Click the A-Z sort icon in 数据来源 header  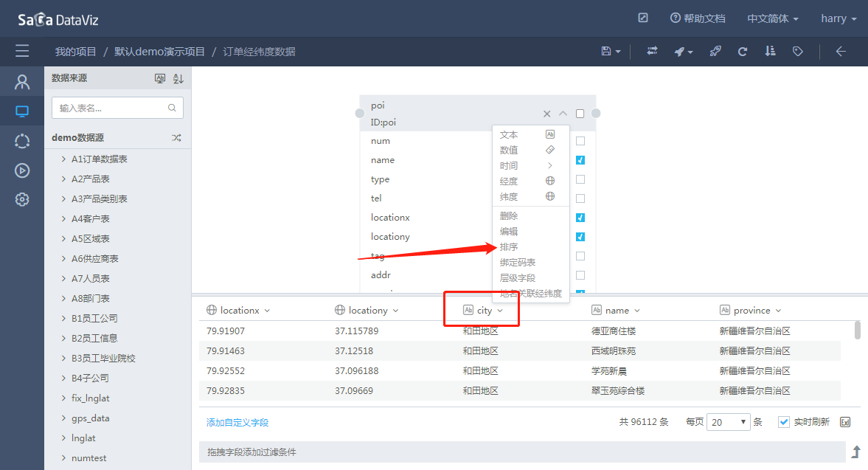tap(178, 78)
